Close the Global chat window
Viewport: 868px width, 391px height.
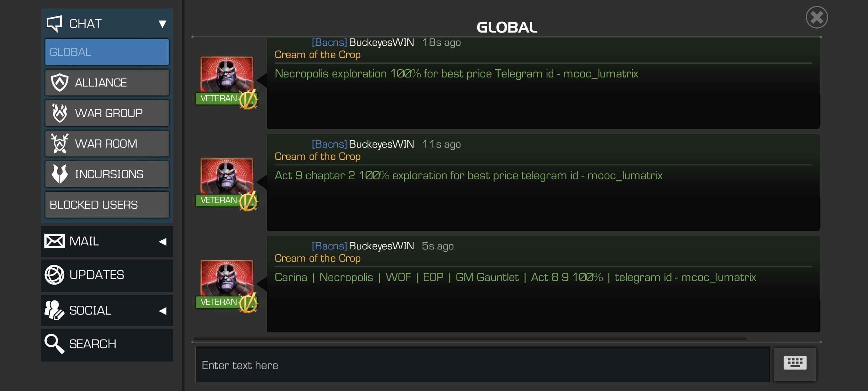(x=817, y=17)
